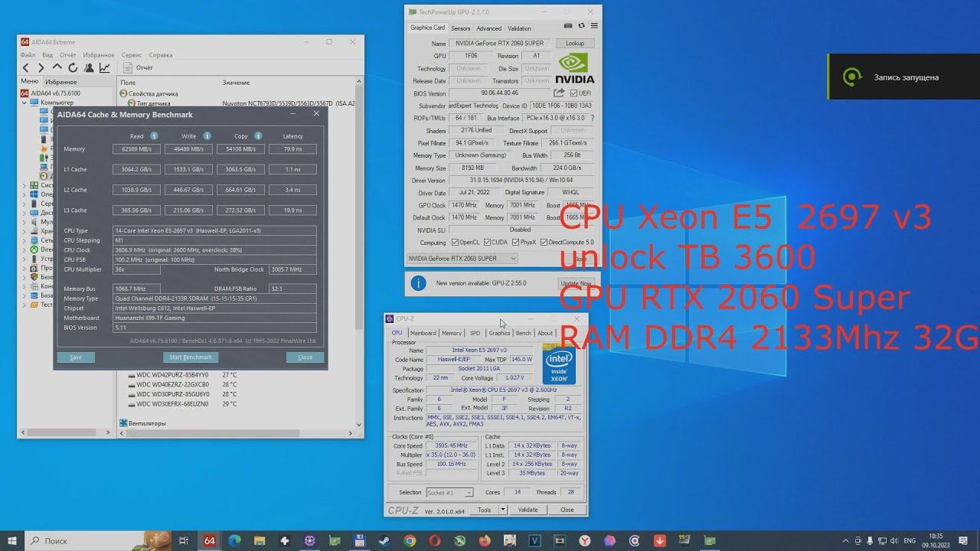Viewport: 980px width, 551px height.
Task: Switch to Избранное tab in AIDA64 sidebar
Action: 60,82
